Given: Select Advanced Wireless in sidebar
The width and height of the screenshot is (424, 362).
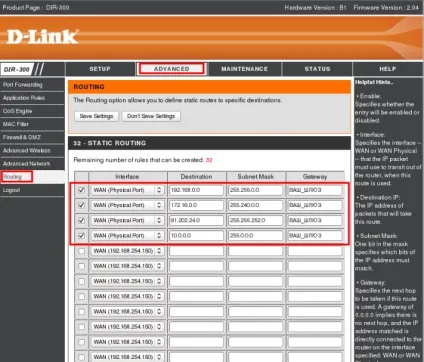Looking at the screenshot, I should pyautogui.click(x=27, y=150).
